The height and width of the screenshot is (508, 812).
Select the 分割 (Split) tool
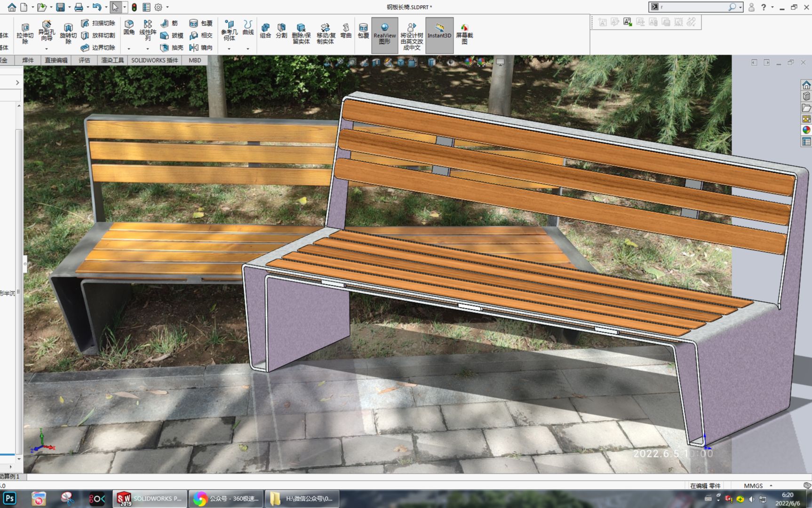click(x=281, y=31)
